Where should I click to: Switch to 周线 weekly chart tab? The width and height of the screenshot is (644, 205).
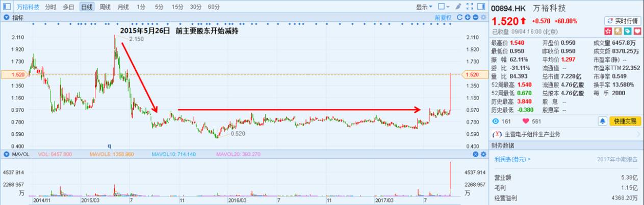(105, 7)
